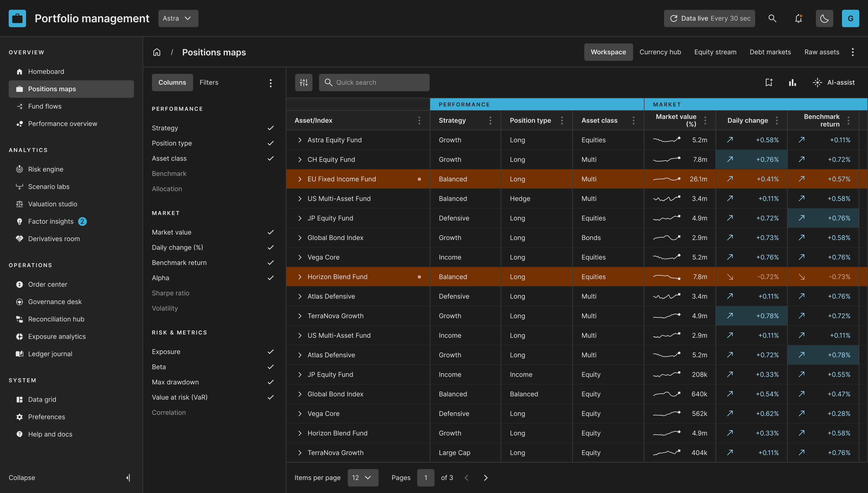Switch to the Currency hub tab
Screen dimensions: 868x493
point(660,52)
